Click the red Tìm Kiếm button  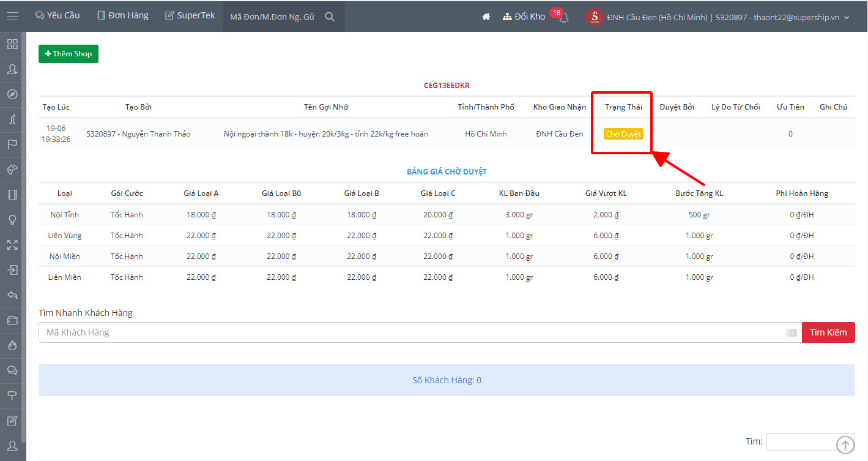pos(828,332)
